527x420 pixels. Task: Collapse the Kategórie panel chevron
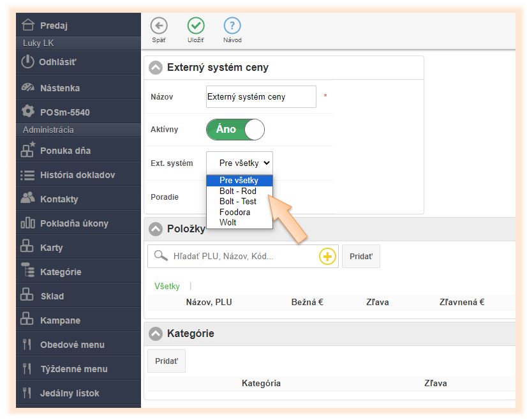[156, 333]
